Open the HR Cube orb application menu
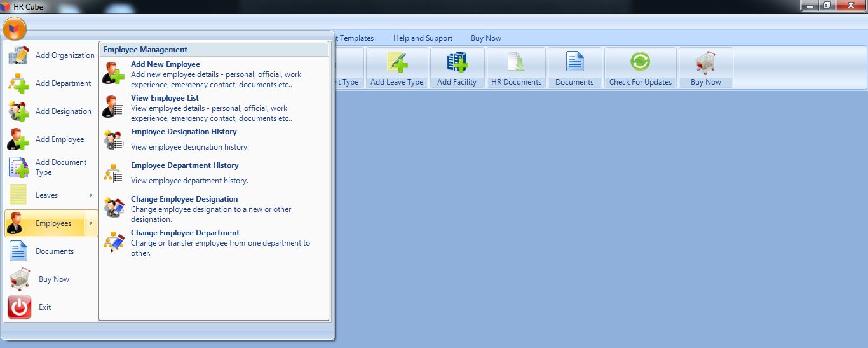This screenshot has width=868, height=348. [15, 28]
